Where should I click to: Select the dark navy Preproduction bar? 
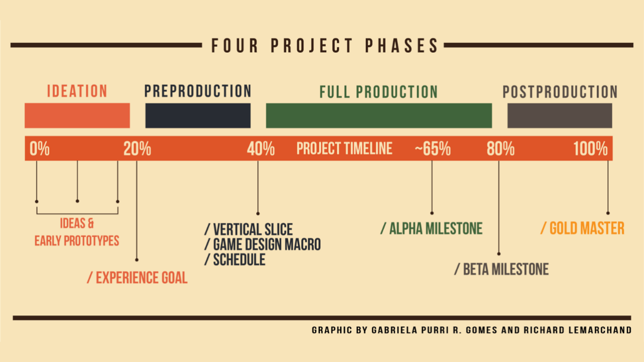click(198, 116)
